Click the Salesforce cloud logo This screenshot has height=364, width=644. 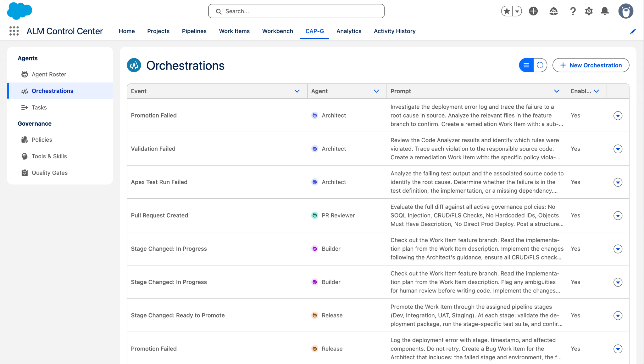(x=19, y=11)
